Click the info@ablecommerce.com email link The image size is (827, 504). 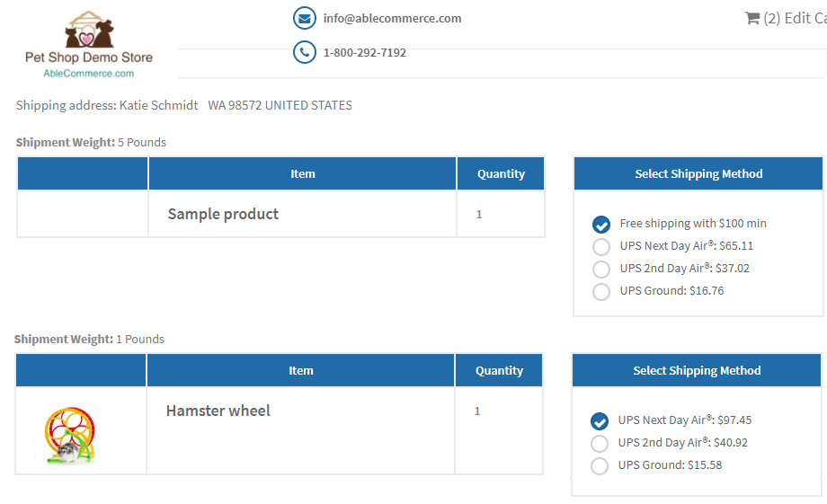(x=393, y=19)
